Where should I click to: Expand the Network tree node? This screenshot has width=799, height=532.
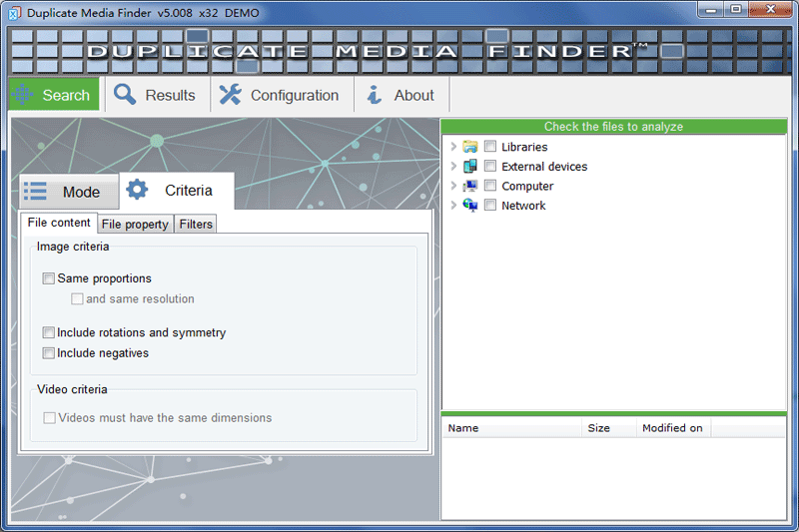[453, 206]
